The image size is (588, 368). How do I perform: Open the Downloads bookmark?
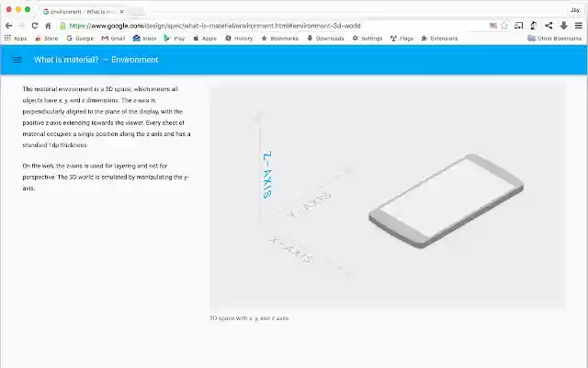(325, 38)
